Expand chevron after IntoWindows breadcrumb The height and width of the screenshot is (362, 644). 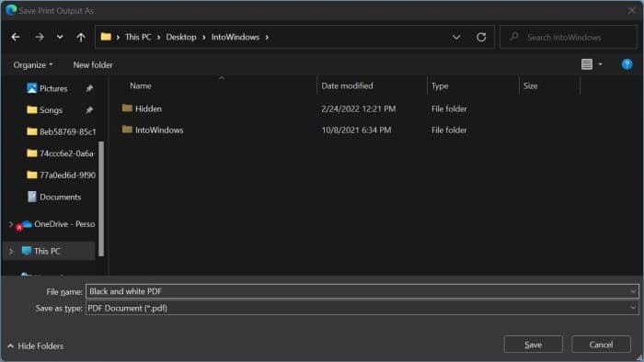267,38
